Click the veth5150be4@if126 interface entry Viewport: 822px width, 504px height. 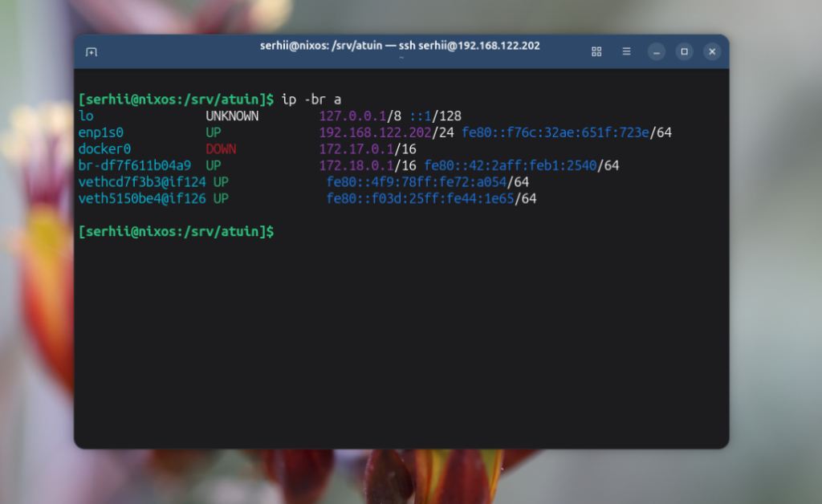(x=142, y=198)
